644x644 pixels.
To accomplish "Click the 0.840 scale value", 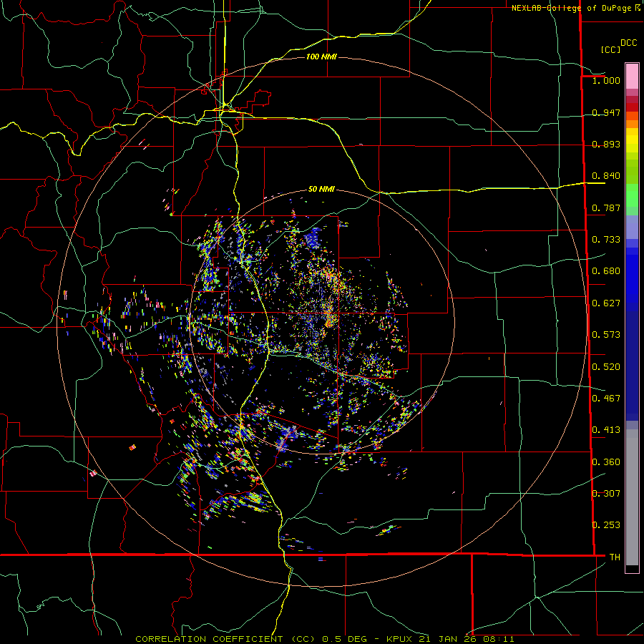I will click(x=606, y=176).
